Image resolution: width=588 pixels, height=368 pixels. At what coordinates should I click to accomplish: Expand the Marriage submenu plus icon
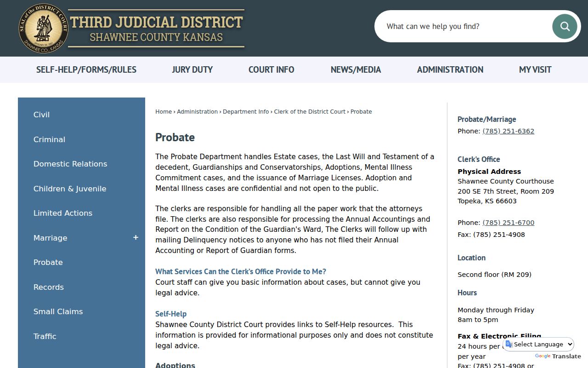136,237
